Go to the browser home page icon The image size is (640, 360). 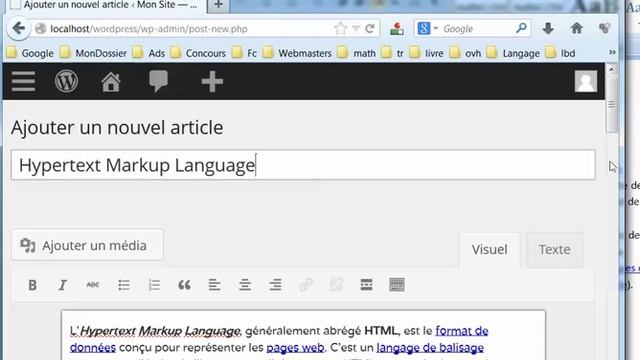pos(576,29)
